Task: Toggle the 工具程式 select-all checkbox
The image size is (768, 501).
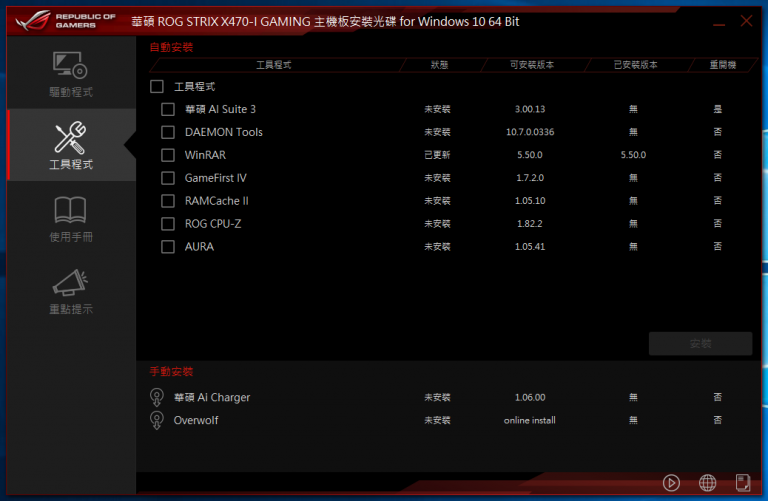Action: click(157, 87)
